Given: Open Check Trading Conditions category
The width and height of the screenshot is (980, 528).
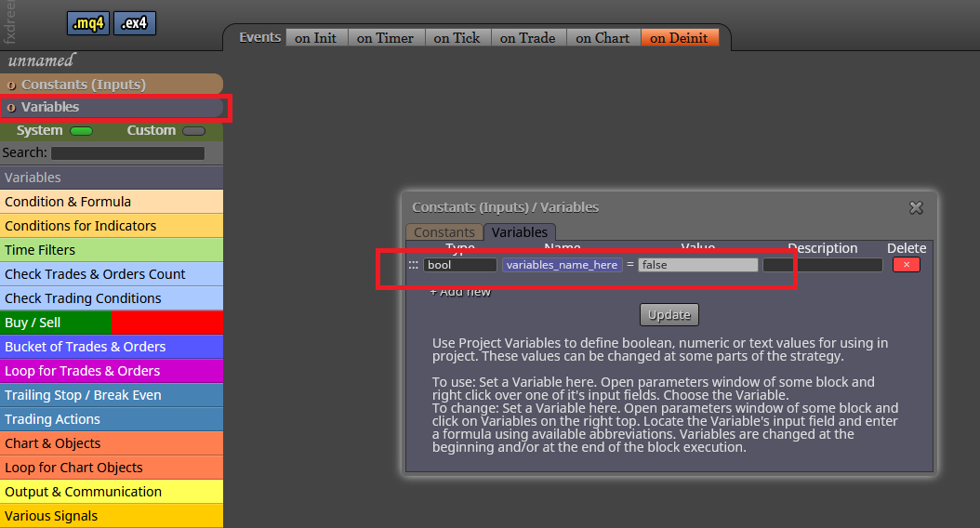Looking at the screenshot, I should [x=112, y=298].
